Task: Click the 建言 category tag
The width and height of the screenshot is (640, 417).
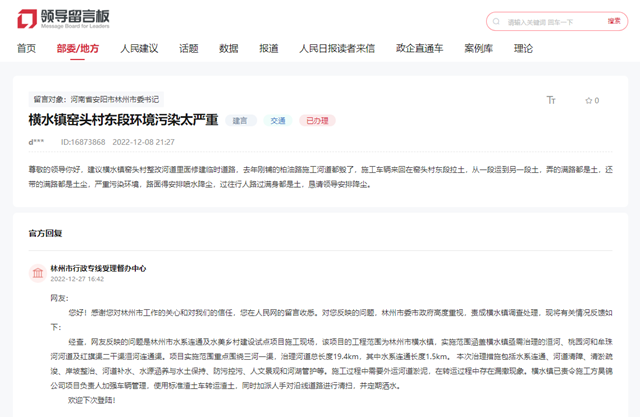Action: 240,121
